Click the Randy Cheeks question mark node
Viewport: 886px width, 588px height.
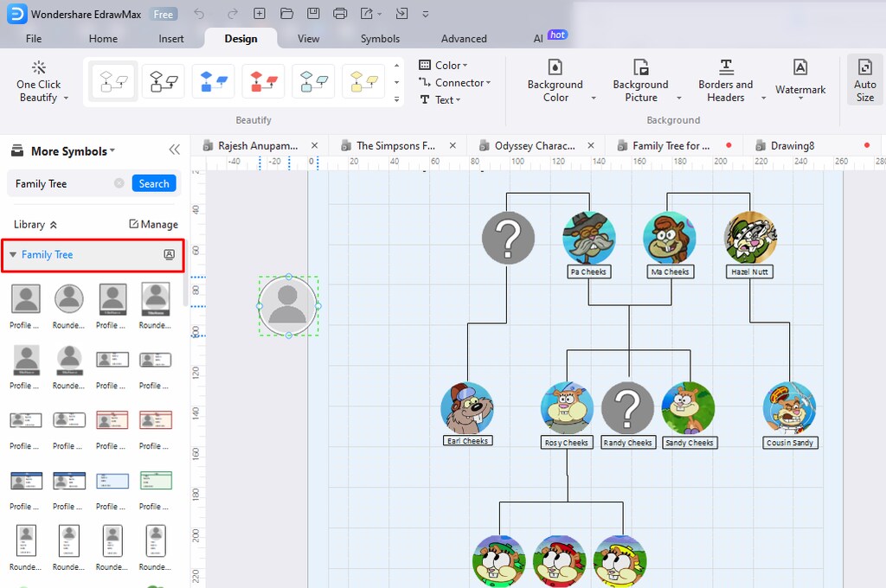627,408
